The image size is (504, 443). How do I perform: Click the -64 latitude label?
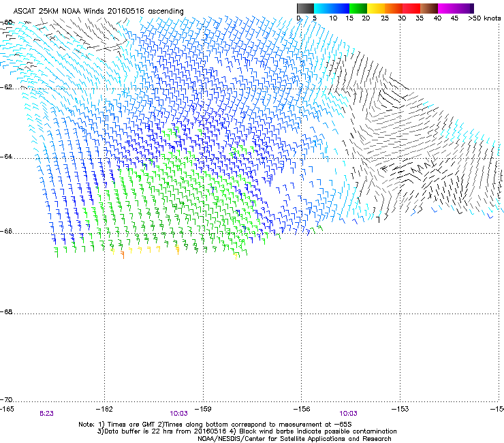pos(6,157)
